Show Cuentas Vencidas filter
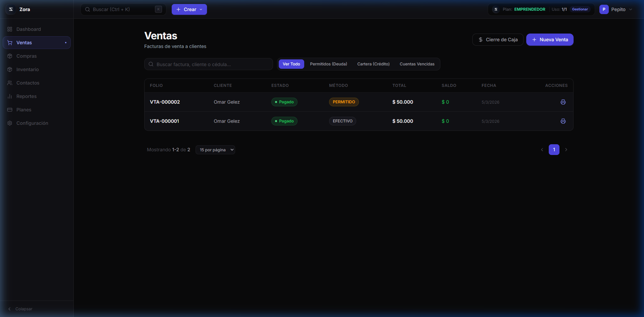 pyautogui.click(x=417, y=64)
